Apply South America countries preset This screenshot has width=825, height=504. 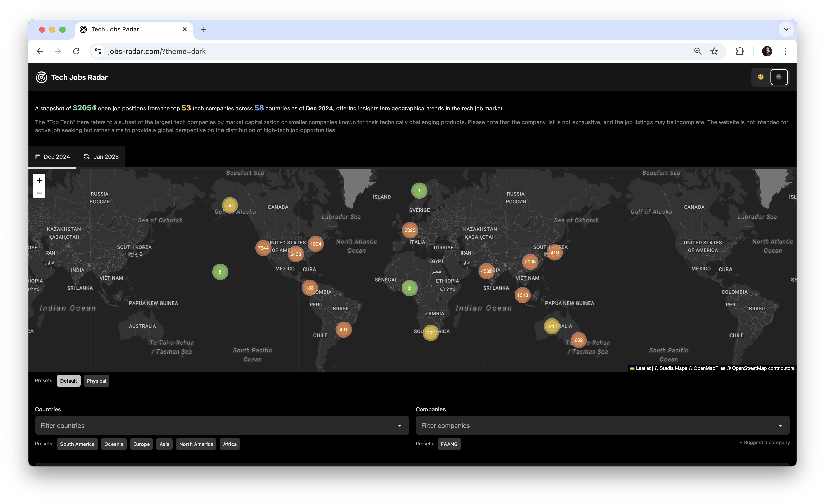(x=77, y=444)
